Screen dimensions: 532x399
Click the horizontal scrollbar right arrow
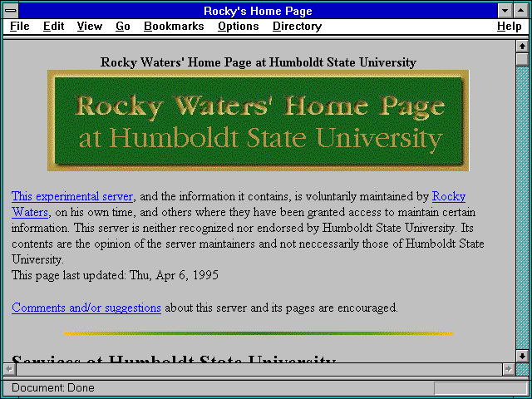click(508, 369)
